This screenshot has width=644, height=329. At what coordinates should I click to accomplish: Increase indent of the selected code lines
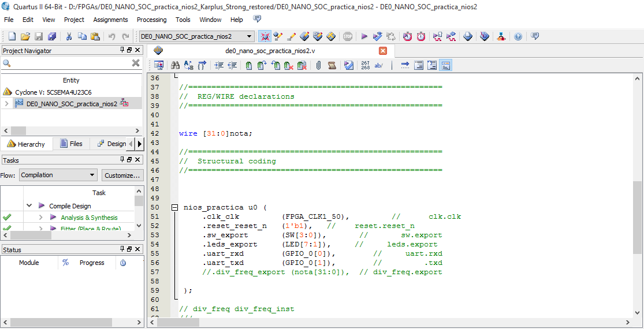tap(219, 65)
